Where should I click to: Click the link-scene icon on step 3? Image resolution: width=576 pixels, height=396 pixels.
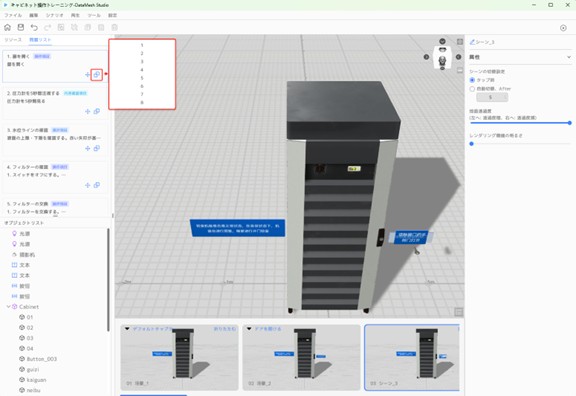click(97, 148)
